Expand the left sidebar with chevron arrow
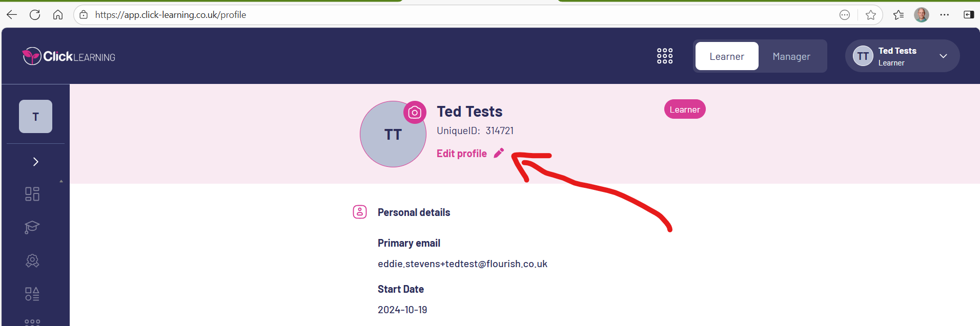The width and height of the screenshot is (980, 326). pyautogui.click(x=35, y=162)
